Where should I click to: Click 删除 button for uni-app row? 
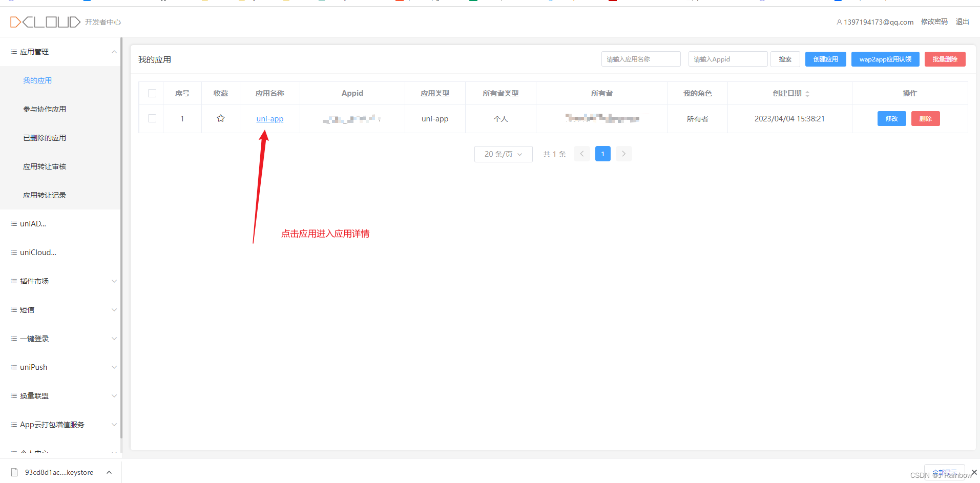click(x=926, y=118)
